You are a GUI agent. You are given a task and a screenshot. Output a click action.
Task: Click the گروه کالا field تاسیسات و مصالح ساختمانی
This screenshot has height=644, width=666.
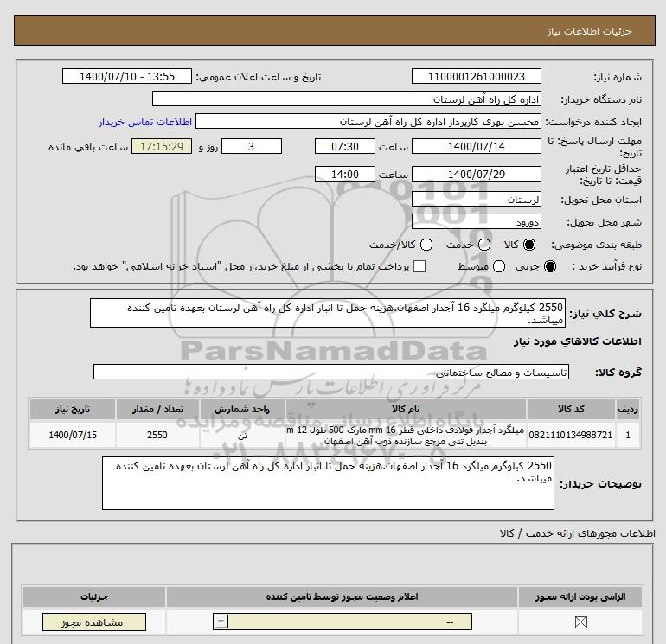[x=331, y=372]
